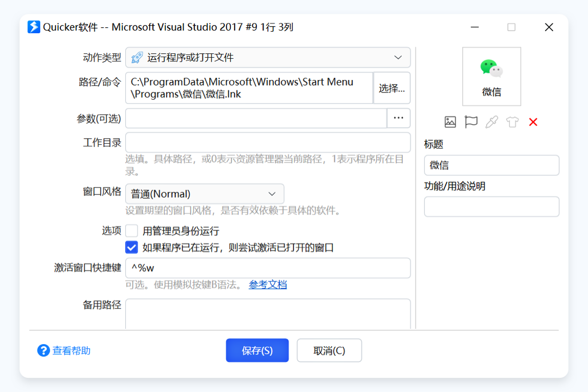Viewport: 588px width, 392px height.
Task: Click the blue help question mark icon
Action: (44, 351)
